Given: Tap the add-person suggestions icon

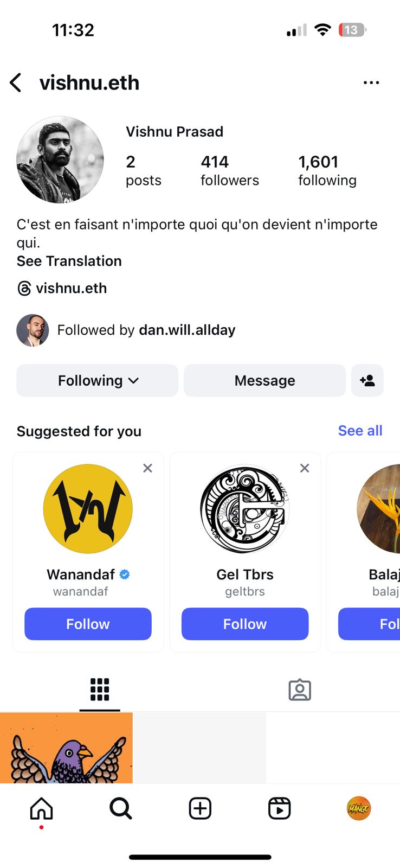Looking at the screenshot, I should 367,380.
